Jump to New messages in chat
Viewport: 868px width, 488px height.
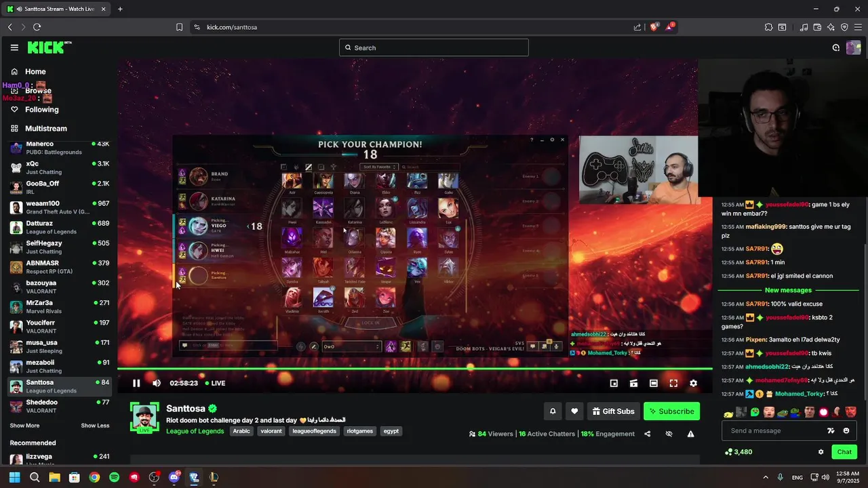[x=787, y=290]
